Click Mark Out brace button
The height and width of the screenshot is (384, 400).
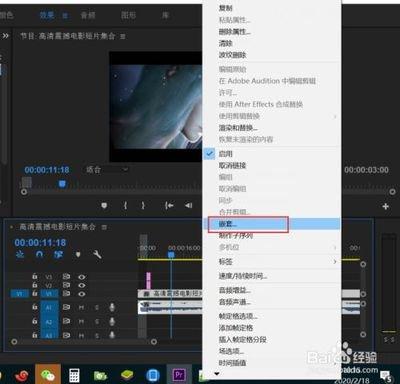(x=143, y=206)
